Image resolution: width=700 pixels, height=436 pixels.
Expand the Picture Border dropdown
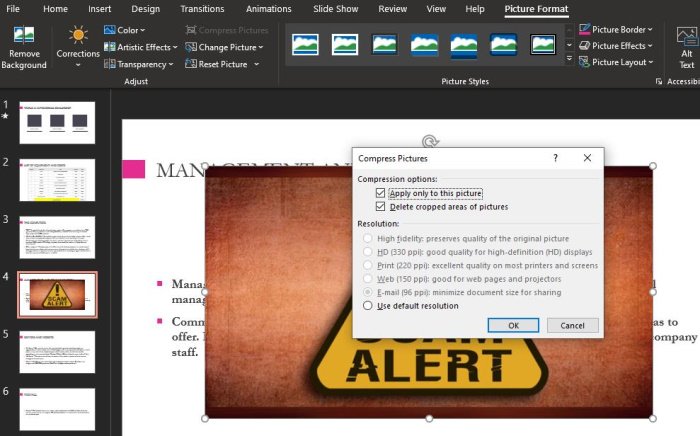click(616, 29)
